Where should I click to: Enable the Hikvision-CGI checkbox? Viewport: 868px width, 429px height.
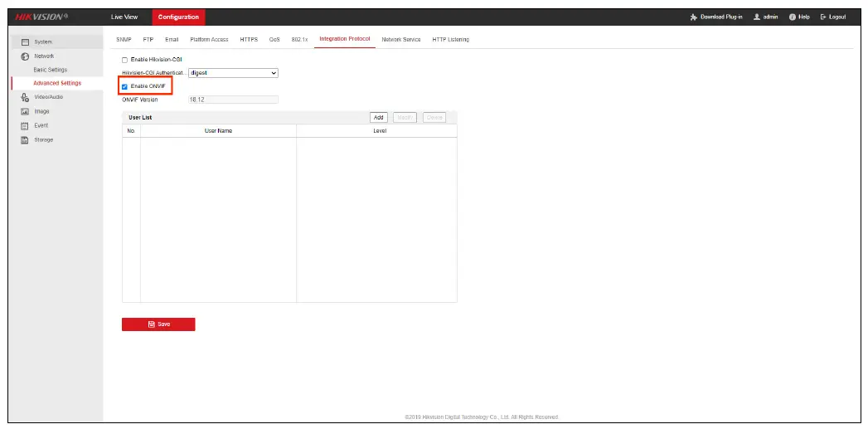(x=124, y=60)
